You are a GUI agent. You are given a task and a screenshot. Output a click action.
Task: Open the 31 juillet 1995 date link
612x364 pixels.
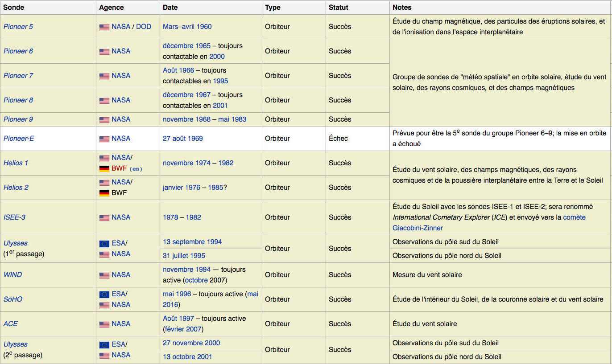pyautogui.click(x=184, y=256)
